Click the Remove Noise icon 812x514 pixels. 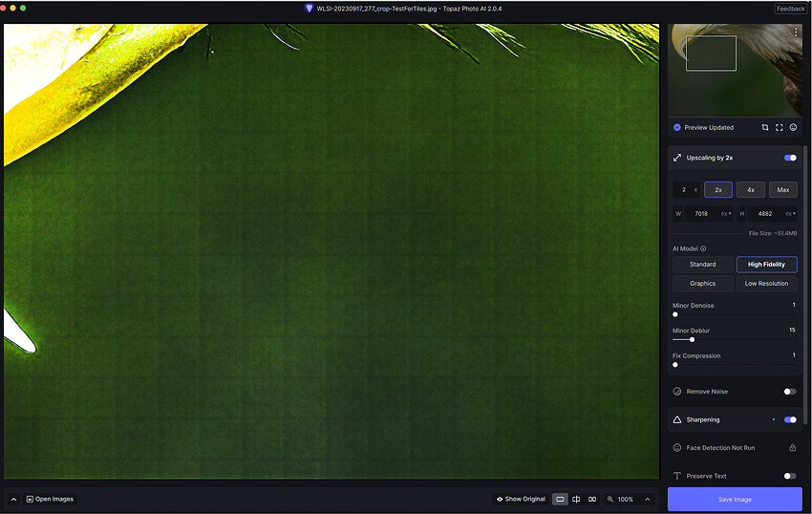[x=677, y=391]
